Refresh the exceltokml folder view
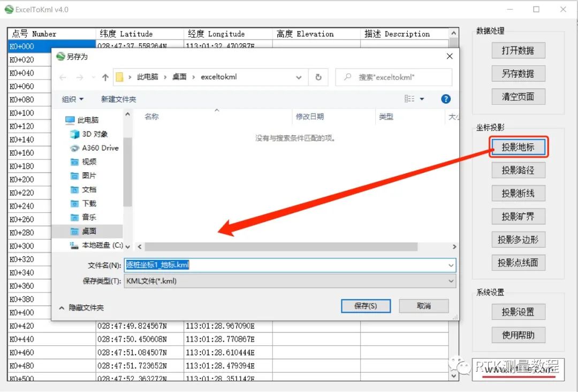The image size is (578, 392). (x=318, y=78)
